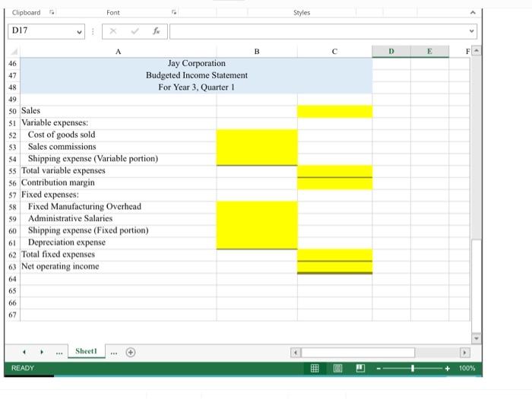
Task: Select row 63 header
Action: tap(13, 267)
